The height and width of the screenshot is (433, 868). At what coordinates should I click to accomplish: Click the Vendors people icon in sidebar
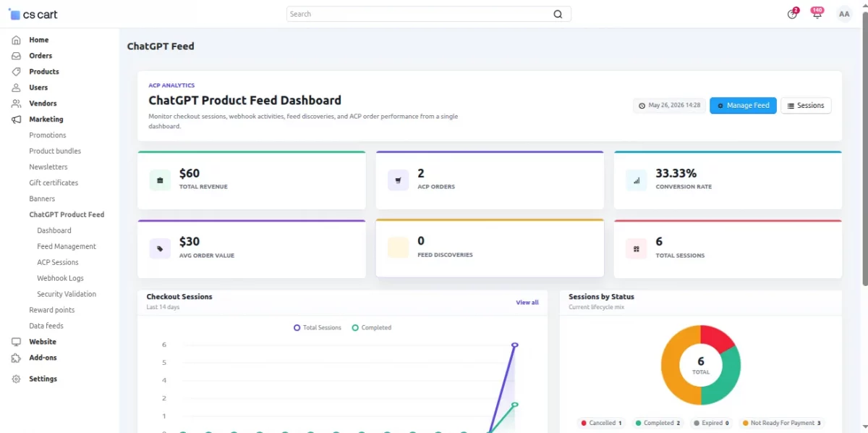16,104
